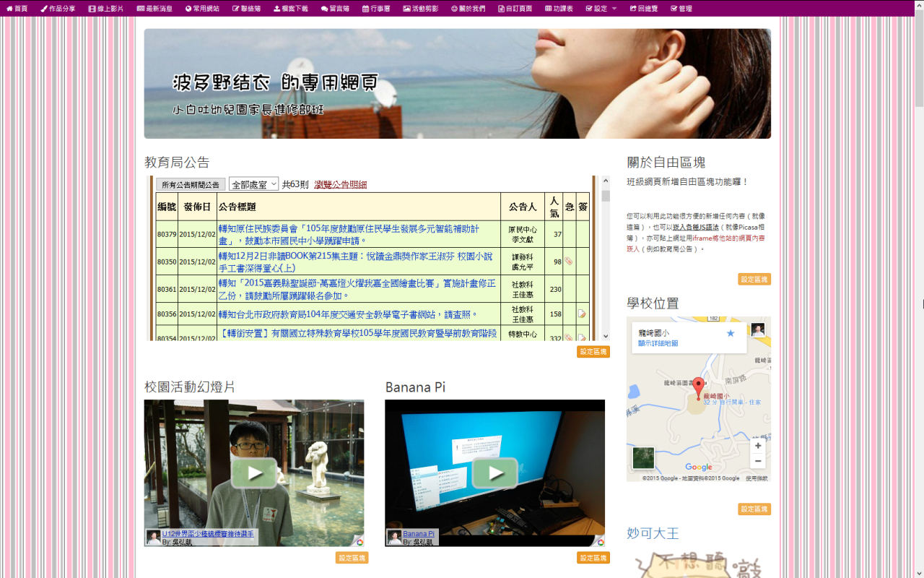Click 設定區塊 button below 學校位置 map
Viewport: 924px width, 578px height.
(754, 509)
